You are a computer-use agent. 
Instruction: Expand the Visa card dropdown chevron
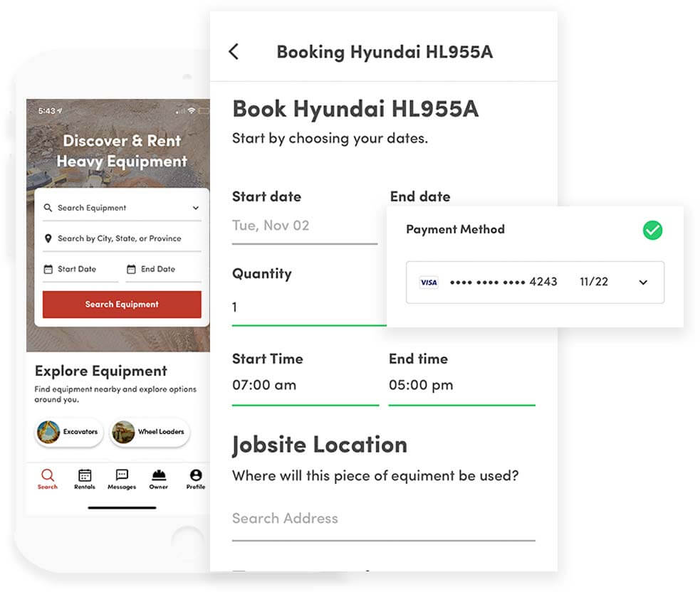(x=643, y=282)
